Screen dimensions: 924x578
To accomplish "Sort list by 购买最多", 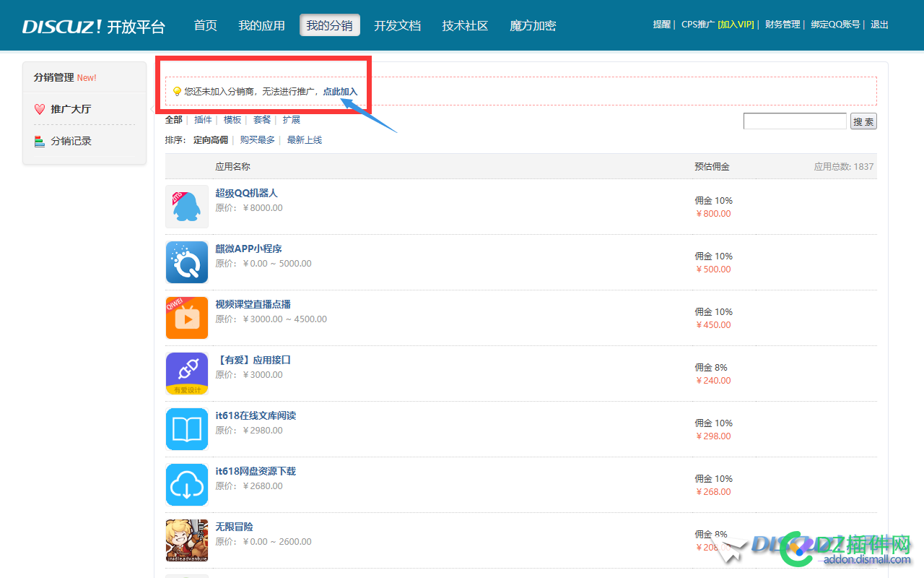I will coord(258,140).
